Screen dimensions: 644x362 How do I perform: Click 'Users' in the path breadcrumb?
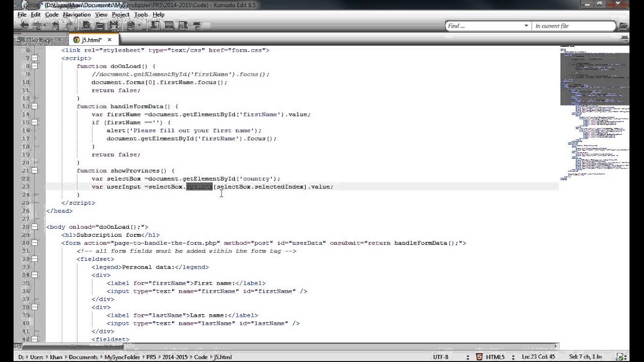tap(37, 357)
